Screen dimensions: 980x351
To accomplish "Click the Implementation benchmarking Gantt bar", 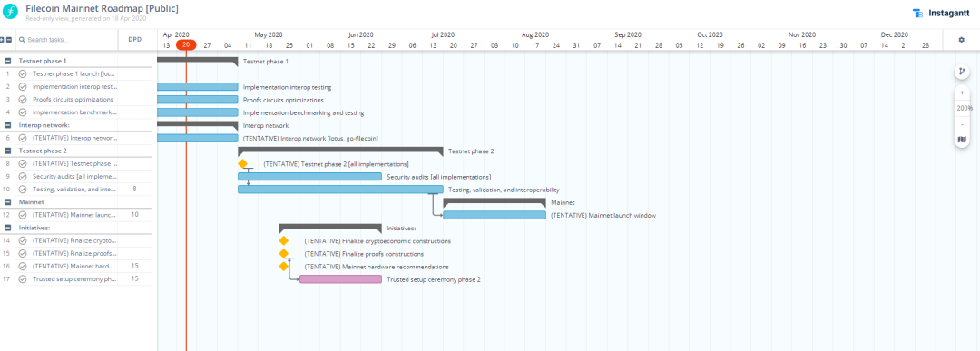I will pyautogui.click(x=198, y=112).
